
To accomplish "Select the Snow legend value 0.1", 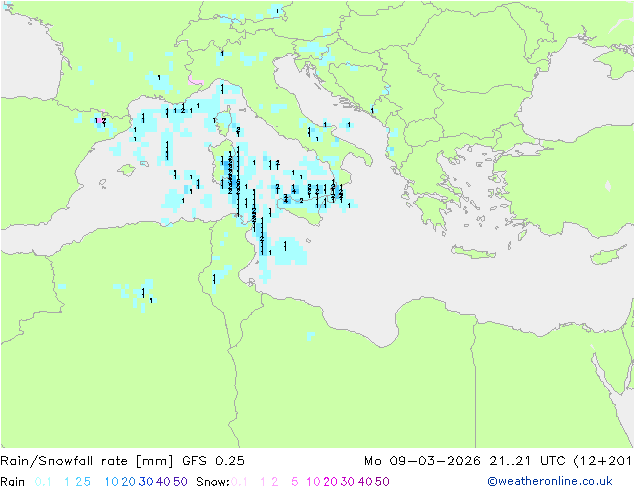I will click(239, 482).
